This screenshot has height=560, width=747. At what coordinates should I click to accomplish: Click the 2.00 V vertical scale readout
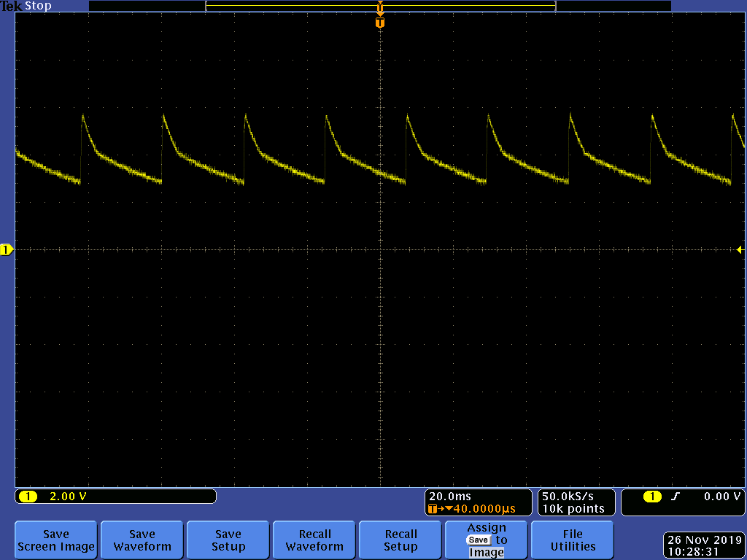(x=68, y=497)
